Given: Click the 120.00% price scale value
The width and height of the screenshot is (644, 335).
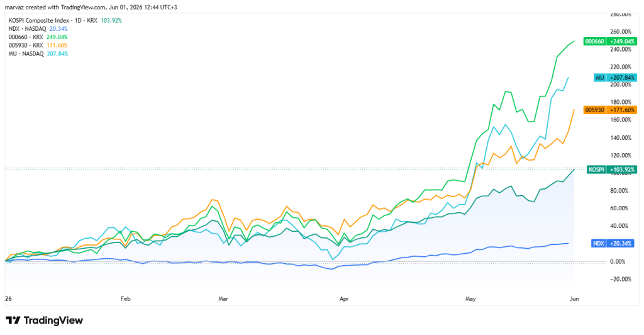Looking at the screenshot, I should 621,156.
